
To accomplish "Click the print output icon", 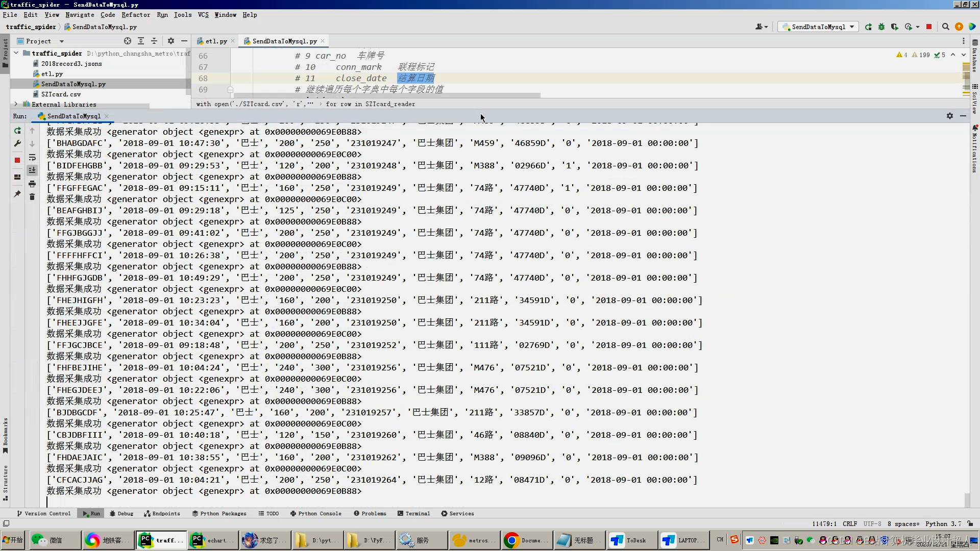I will 32,184.
